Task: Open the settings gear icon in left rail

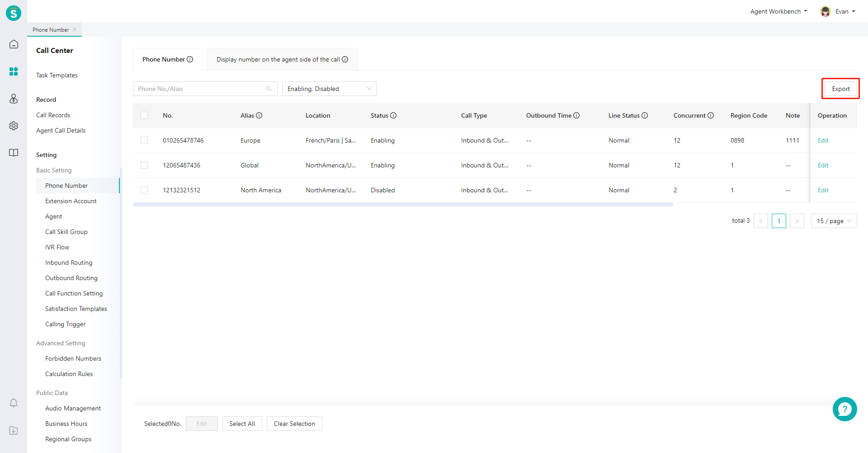Action: tap(14, 126)
